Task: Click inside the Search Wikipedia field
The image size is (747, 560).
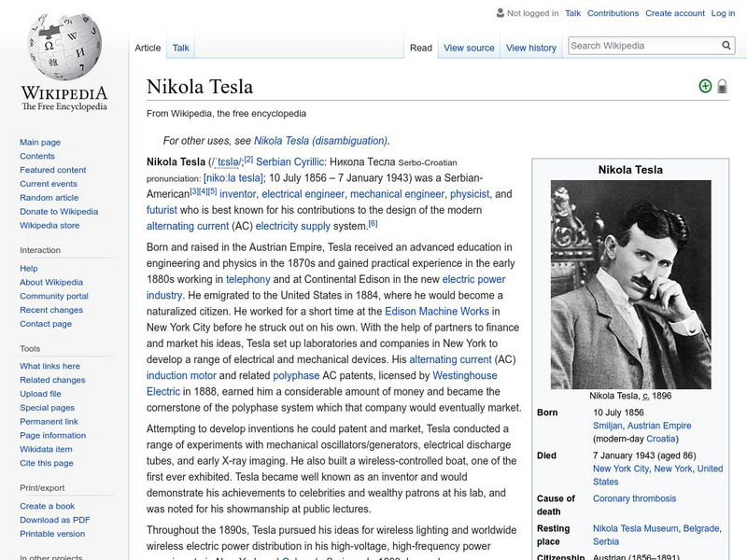Action: (642, 46)
